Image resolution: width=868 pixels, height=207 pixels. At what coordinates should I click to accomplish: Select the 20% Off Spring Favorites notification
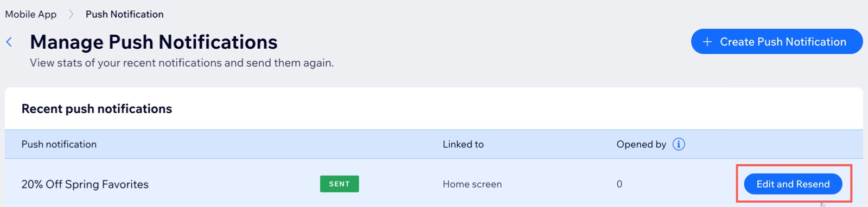point(85,184)
